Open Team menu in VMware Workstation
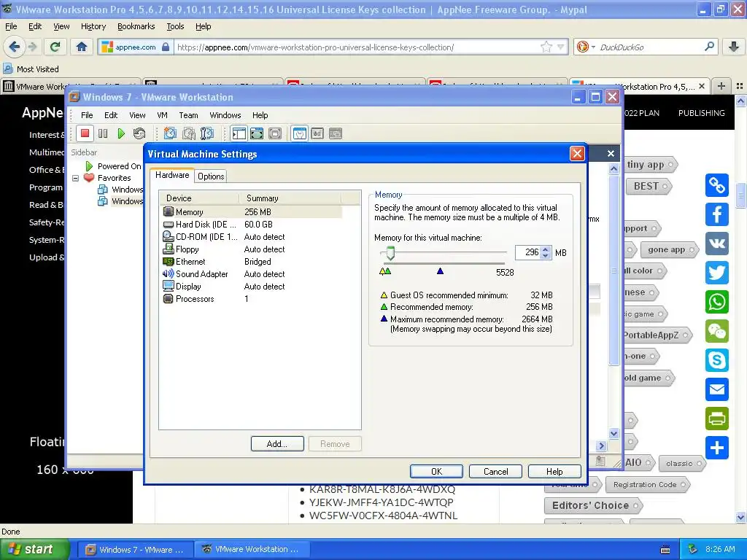This screenshot has width=747, height=560. point(189,115)
